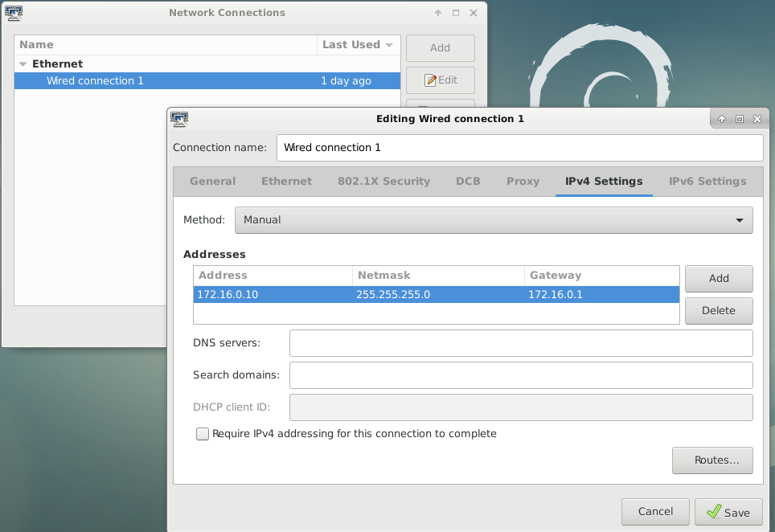Screen dimensions: 775x532
Task: Sort by Last Used column arrow
Action: [x=389, y=45]
